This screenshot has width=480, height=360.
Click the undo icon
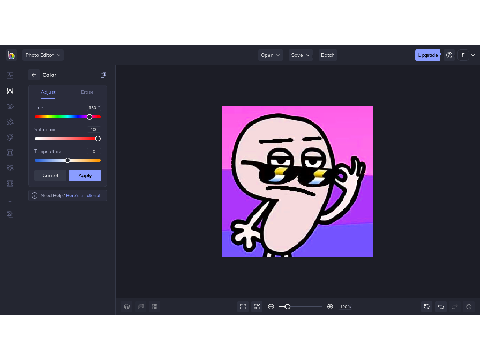point(441,306)
